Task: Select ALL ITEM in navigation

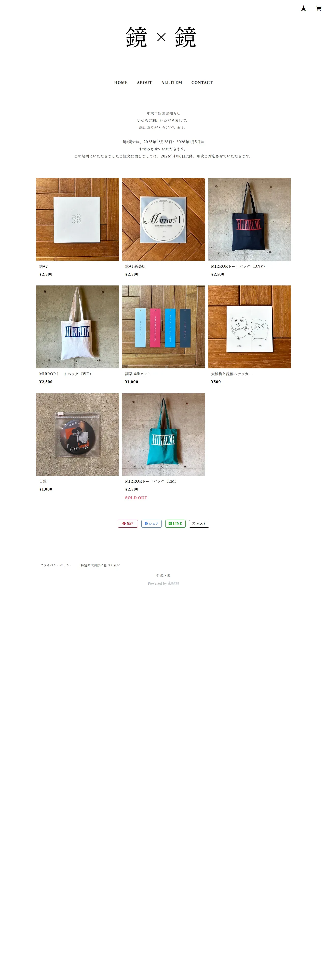Action: (172, 82)
